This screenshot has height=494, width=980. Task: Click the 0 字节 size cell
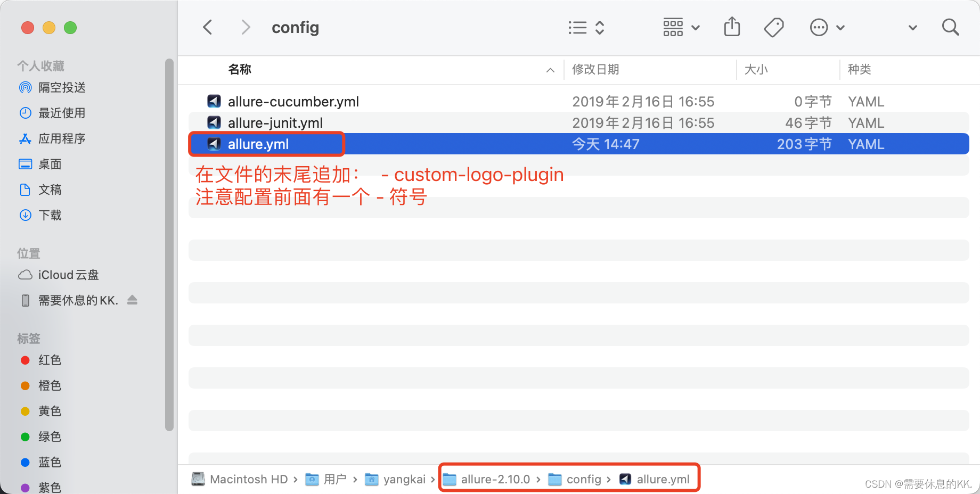point(813,102)
